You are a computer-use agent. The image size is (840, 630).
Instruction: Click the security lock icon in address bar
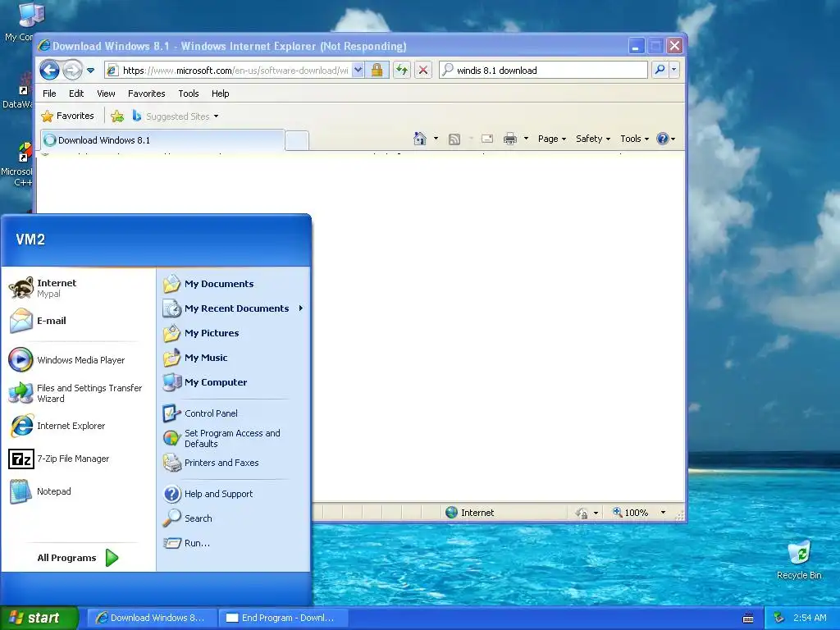point(377,71)
